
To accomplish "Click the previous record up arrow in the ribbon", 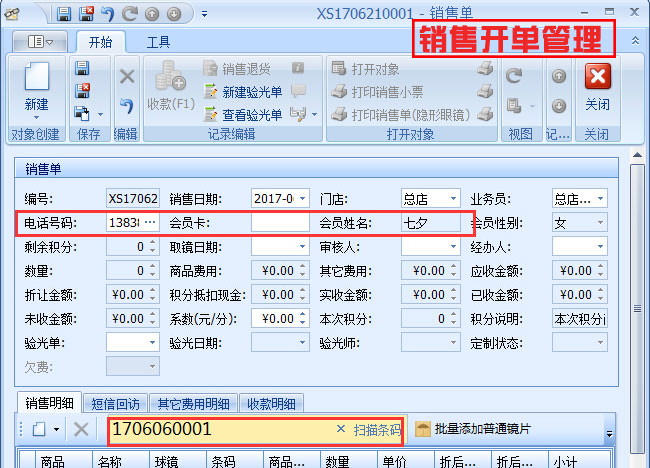I will point(559,76).
